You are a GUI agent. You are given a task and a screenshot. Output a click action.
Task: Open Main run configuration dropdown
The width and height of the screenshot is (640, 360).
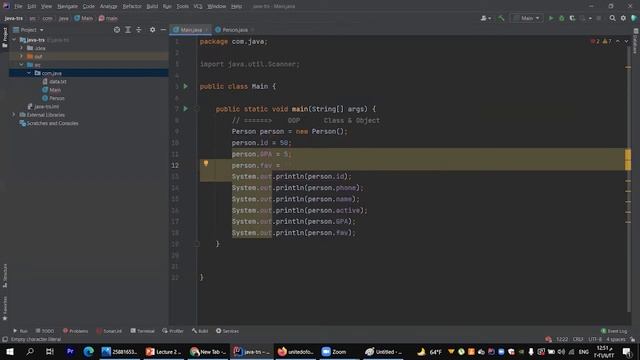pyautogui.click(x=527, y=18)
